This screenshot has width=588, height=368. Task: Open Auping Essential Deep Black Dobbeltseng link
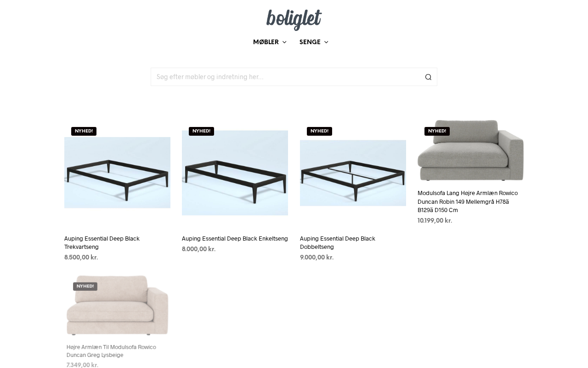pos(338,243)
